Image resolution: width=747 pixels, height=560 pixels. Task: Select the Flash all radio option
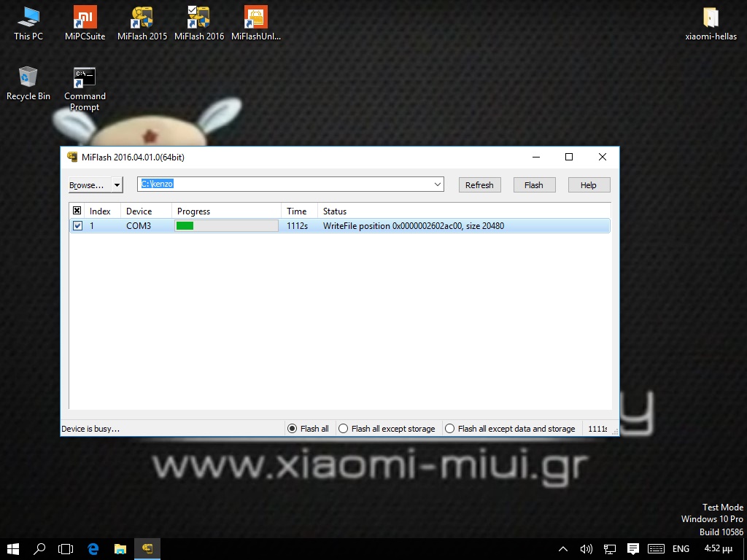[293, 429]
